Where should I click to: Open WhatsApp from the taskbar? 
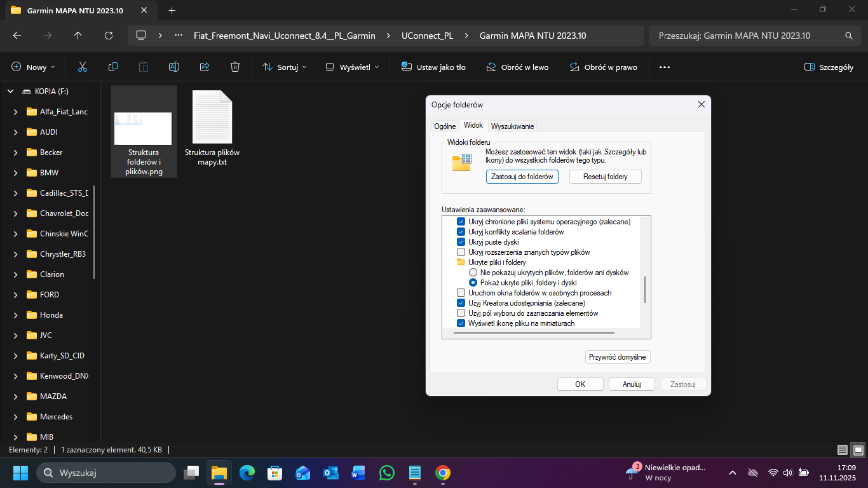[386, 473]
